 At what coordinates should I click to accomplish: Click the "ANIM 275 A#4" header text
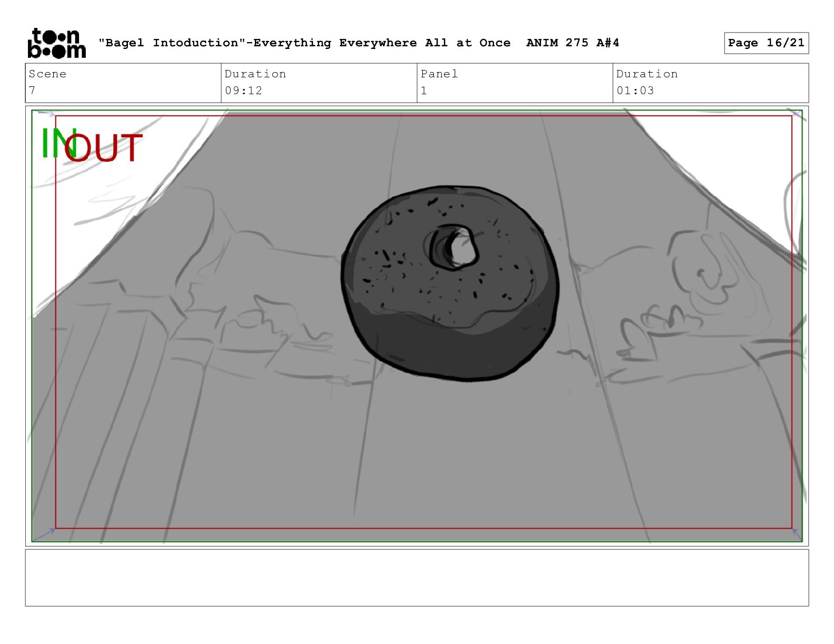572,43
